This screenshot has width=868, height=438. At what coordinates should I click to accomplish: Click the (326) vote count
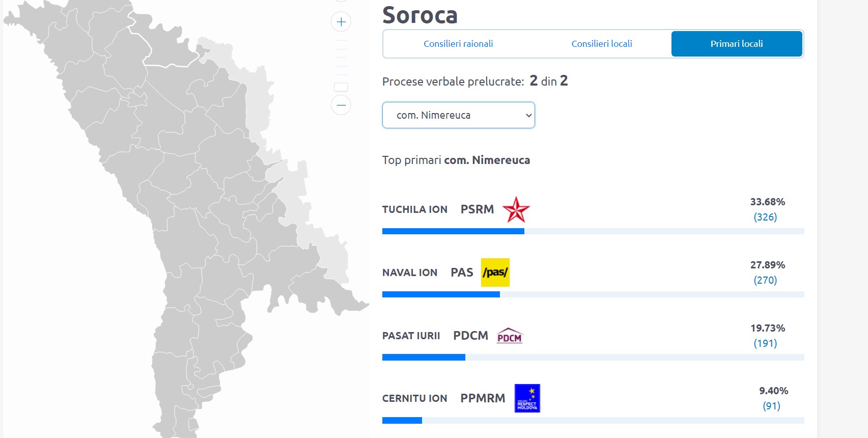click(765, 217)
